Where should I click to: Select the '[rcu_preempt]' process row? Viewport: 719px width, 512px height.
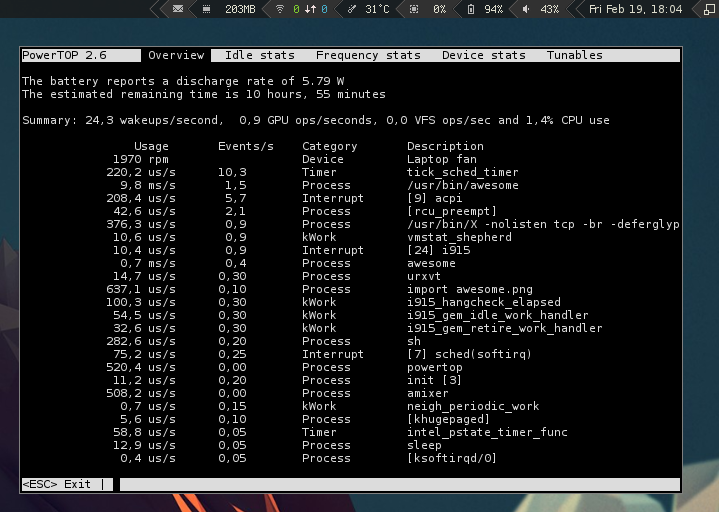click(x=351, y=211)
